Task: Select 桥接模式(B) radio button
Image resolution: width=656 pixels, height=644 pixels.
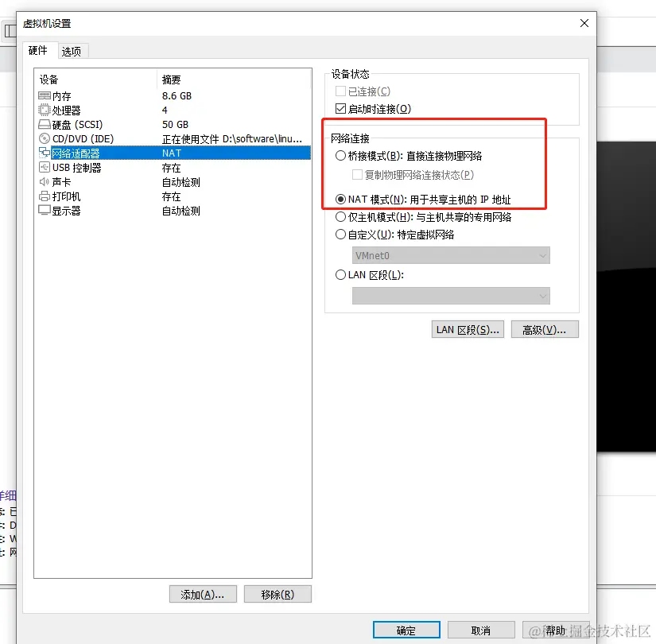Action: (340, 156)
